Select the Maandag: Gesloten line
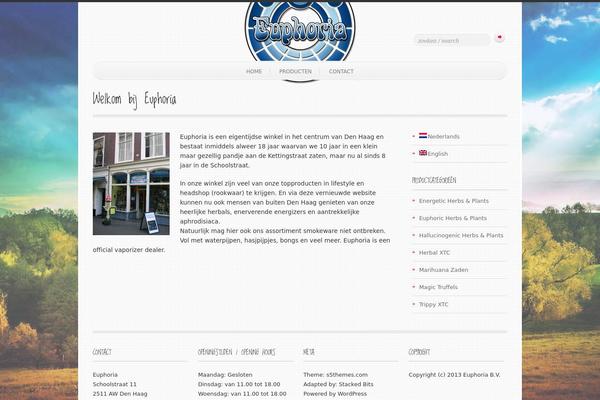 point(225,375)
